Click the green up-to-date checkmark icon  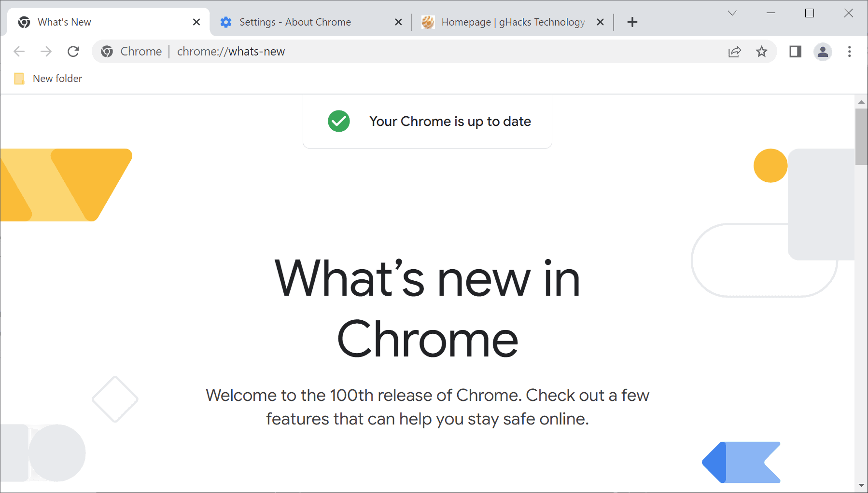click(x=339, y=121)
